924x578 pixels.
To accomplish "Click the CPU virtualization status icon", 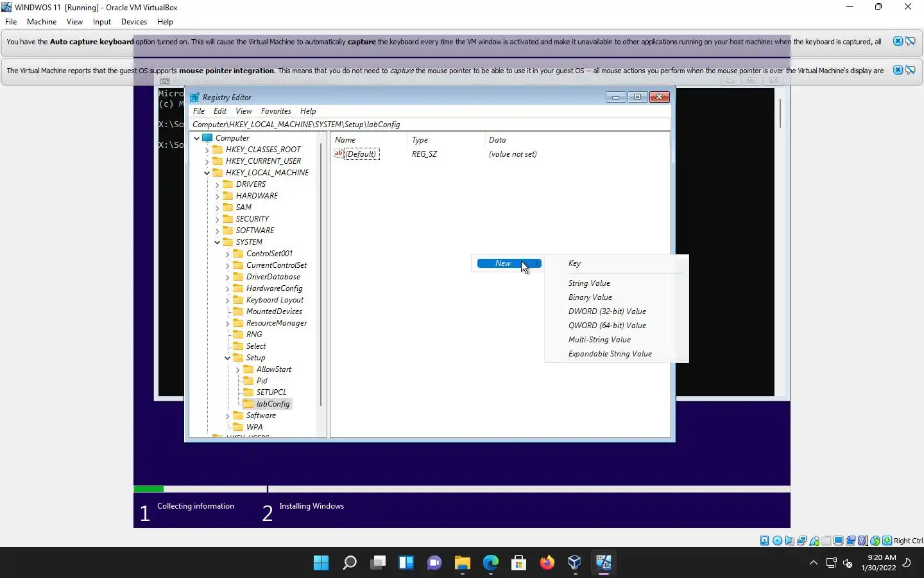I will click(862, 541).
